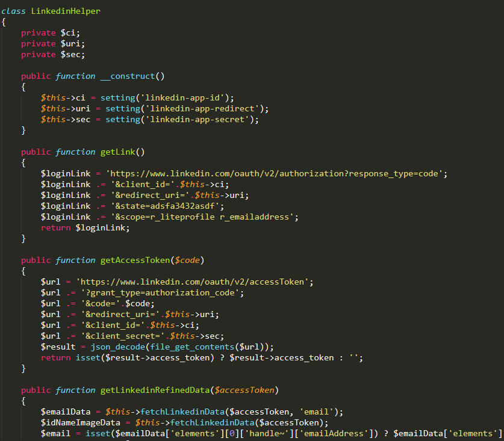Click the '&redirect_uri=' string in getAccessToken
The image size is (504, 441).
click(120, 315)
